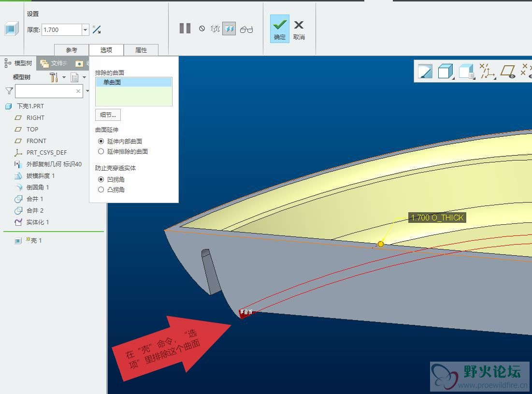Click the refit/zoom view icon

(x=425, y=71)
